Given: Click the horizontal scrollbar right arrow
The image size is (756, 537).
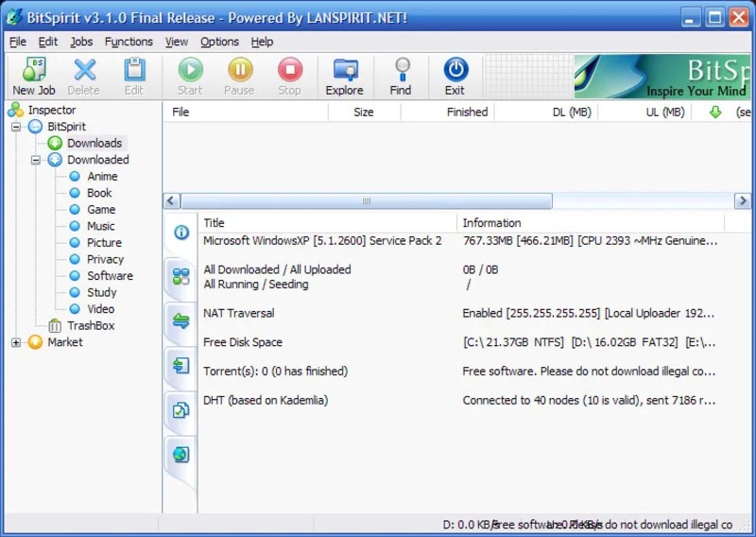Looking at the screenshot, I should pos(743,201).
